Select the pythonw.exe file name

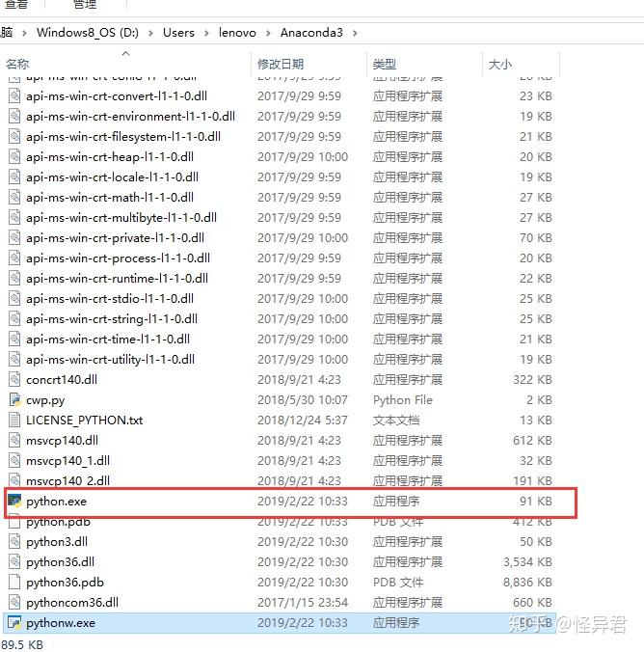pyautogui.click(x=61, y=623)
